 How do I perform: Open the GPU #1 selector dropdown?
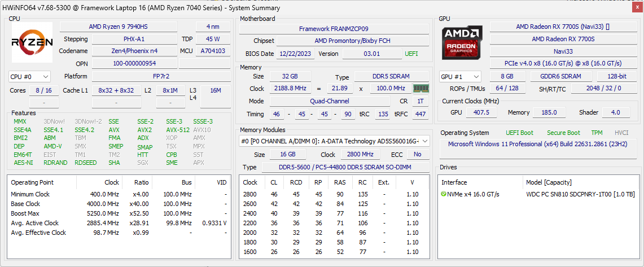coord(461,77)
